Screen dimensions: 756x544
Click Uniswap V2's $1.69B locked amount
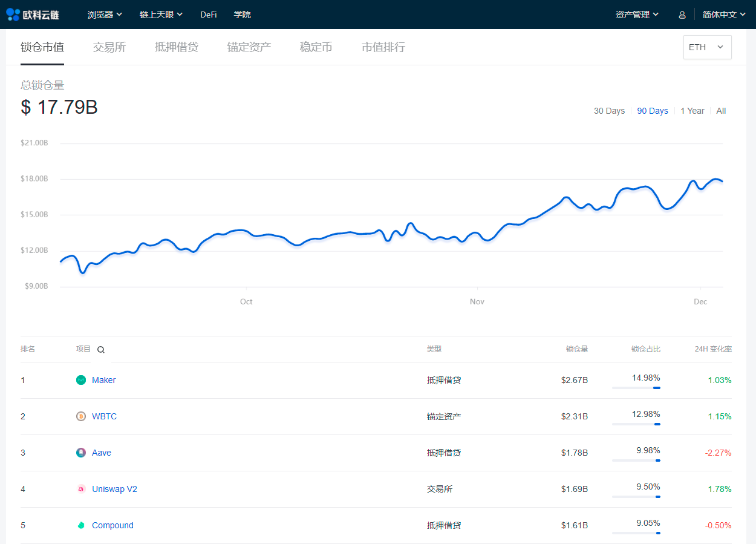[574, 489]
